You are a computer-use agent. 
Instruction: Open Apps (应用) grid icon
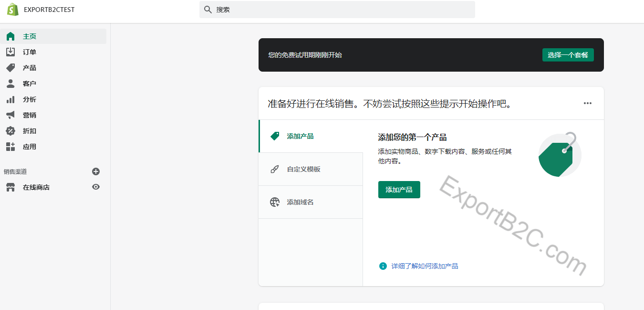10,147
